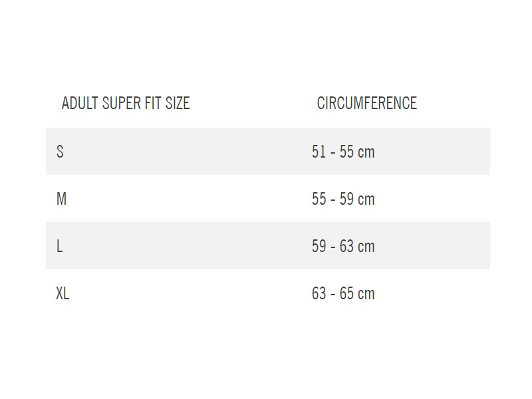Image resolution: width=532 pixels, height=399 pixels.
Task: Select size S label
Action: [x=60, y=152]
